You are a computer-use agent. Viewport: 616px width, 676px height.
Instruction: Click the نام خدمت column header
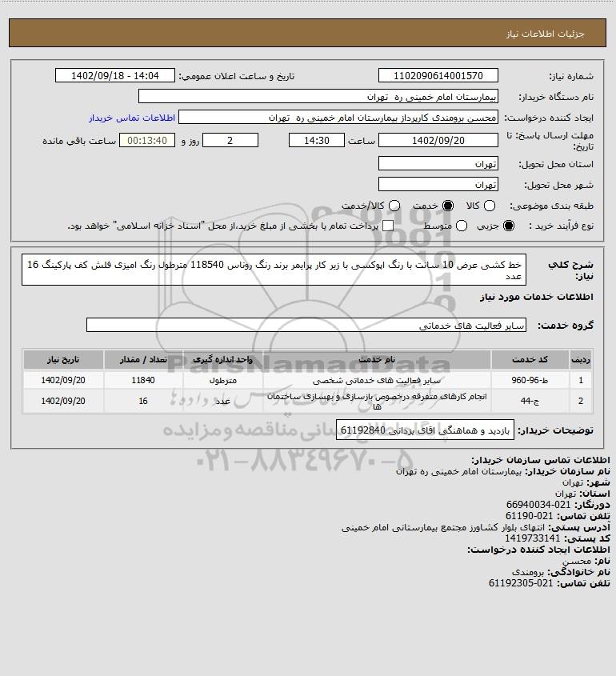click(377, 359)
